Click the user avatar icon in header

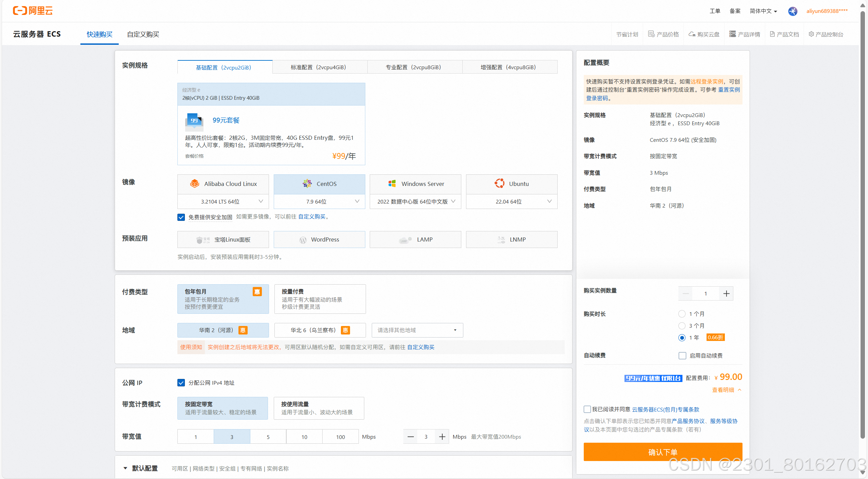(x=793, y=11)
